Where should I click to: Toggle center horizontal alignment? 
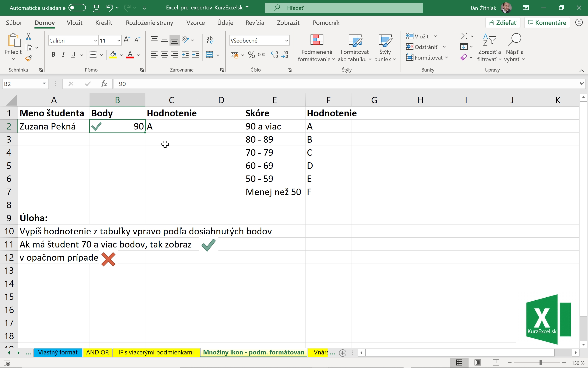164,55
